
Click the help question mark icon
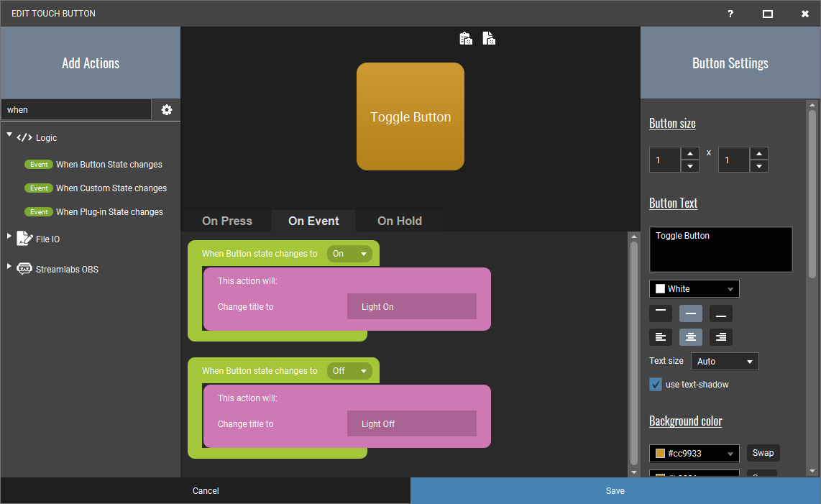(x=730, y=14)
